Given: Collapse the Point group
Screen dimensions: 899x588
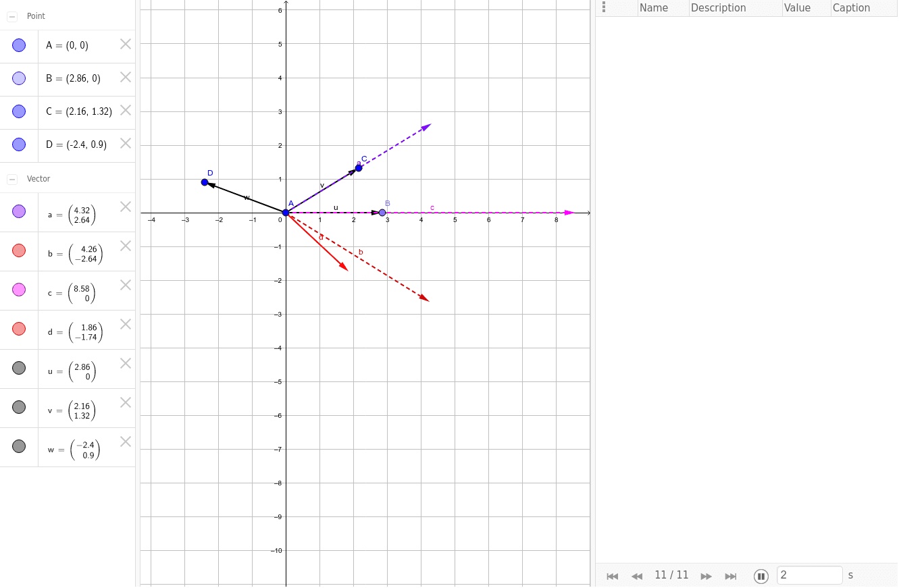Looking at the screenshot, I should coord(12,16).
